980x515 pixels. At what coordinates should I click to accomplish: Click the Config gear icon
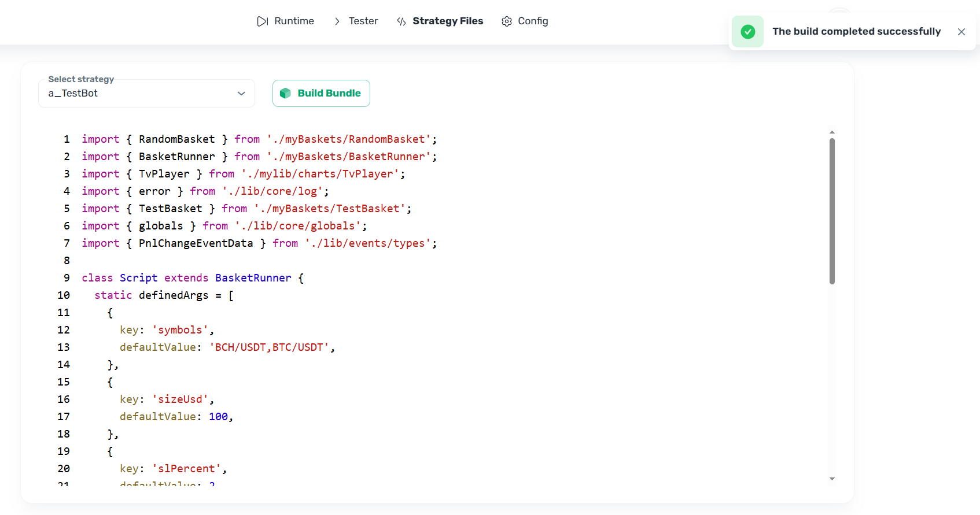point(507,21)
